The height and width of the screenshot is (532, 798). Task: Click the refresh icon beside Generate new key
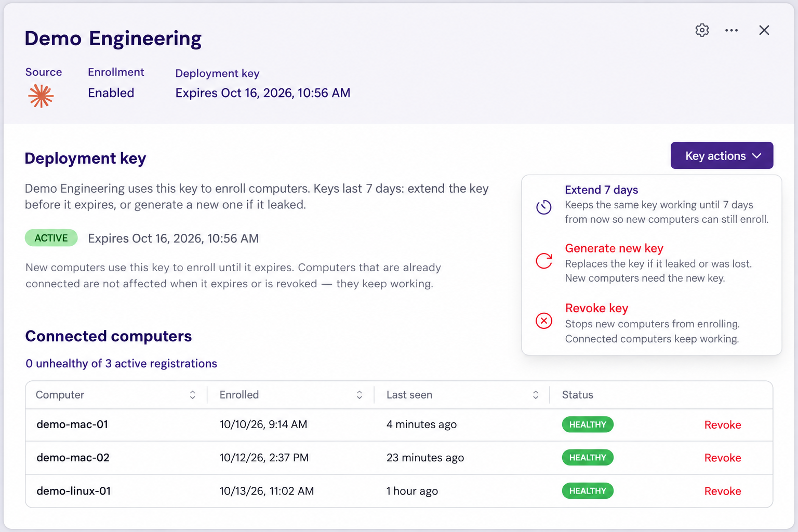(x=544, y=261)
